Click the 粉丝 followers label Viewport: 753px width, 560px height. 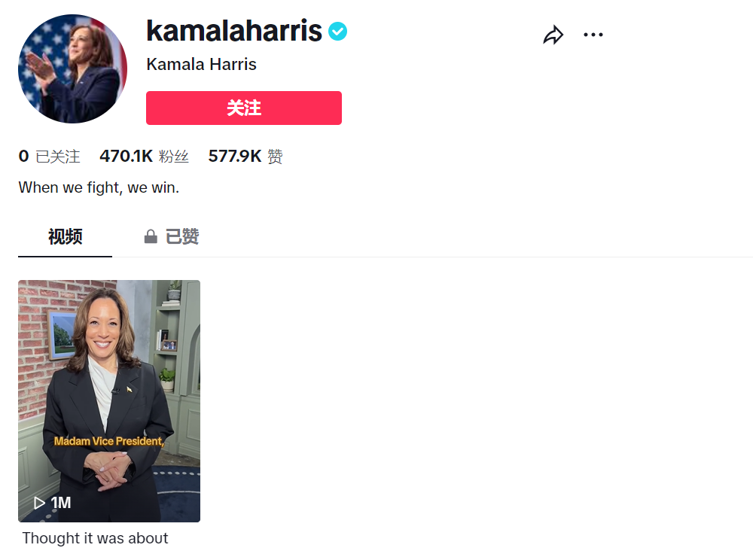point(174,157)
